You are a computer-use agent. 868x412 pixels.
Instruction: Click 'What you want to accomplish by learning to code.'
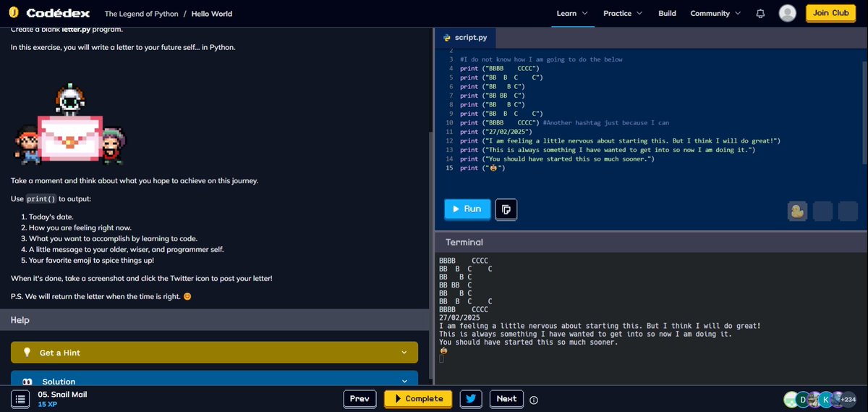(113, 238)
